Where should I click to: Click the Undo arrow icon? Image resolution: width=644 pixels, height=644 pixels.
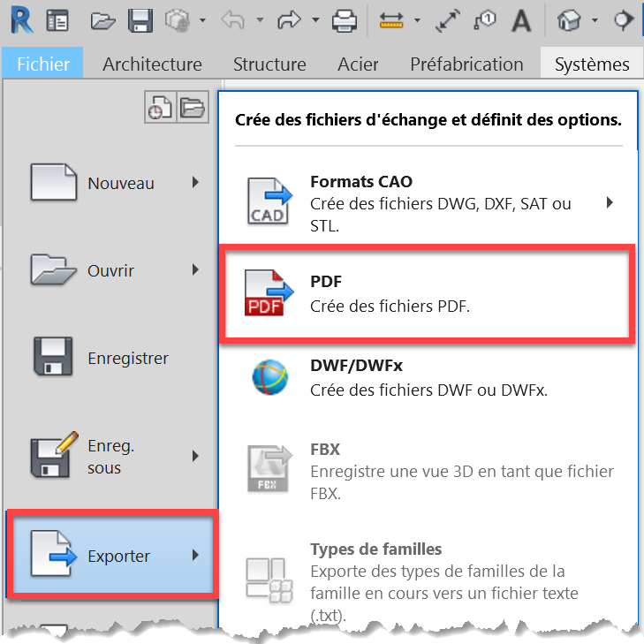233,19
